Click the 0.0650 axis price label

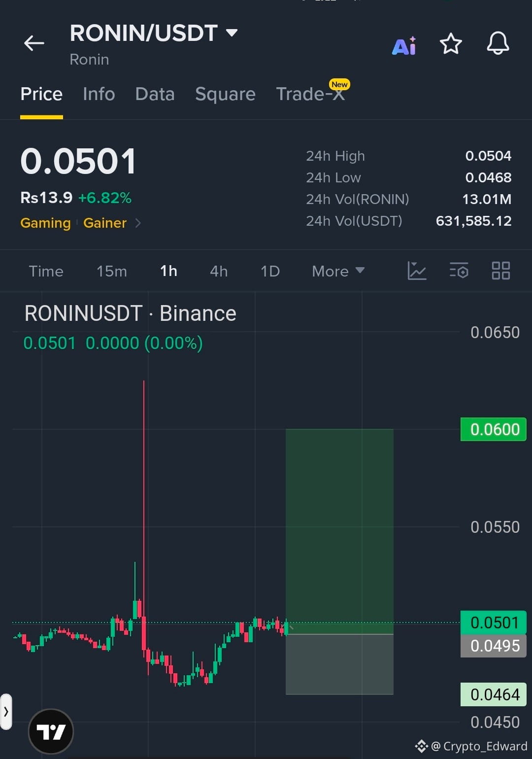[495, 332]
